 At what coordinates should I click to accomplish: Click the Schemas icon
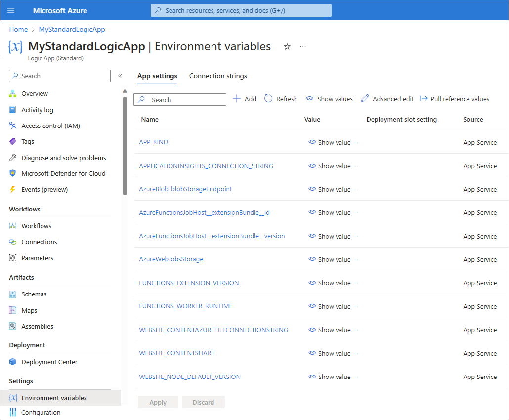click(x=13, y=294)
